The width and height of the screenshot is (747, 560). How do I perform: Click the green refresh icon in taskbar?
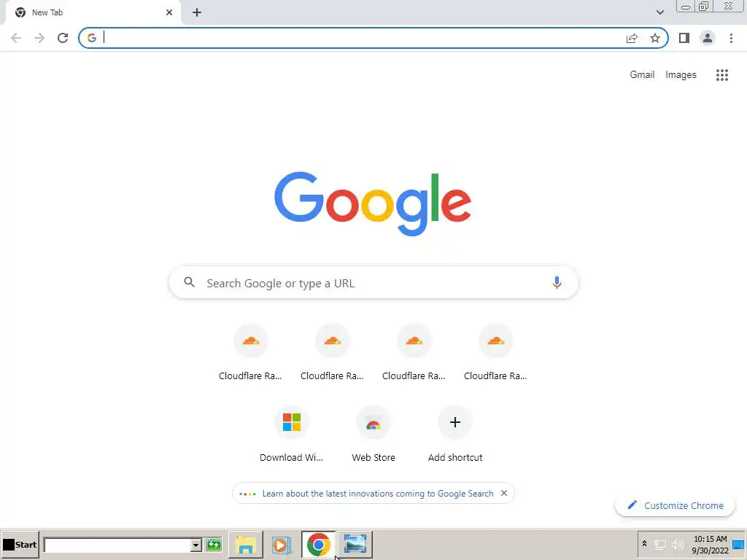[214, 545]
